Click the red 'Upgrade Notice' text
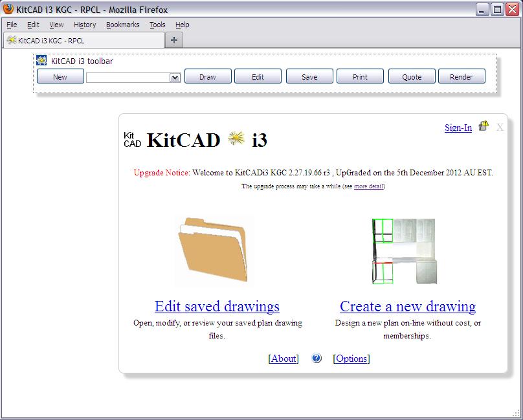Viewport: 523px width, 420px height. click(x=161, y=173)
